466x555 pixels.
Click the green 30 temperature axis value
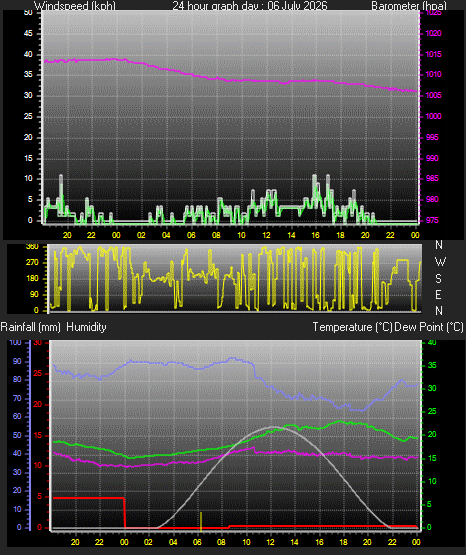click(x=432, y=388)
